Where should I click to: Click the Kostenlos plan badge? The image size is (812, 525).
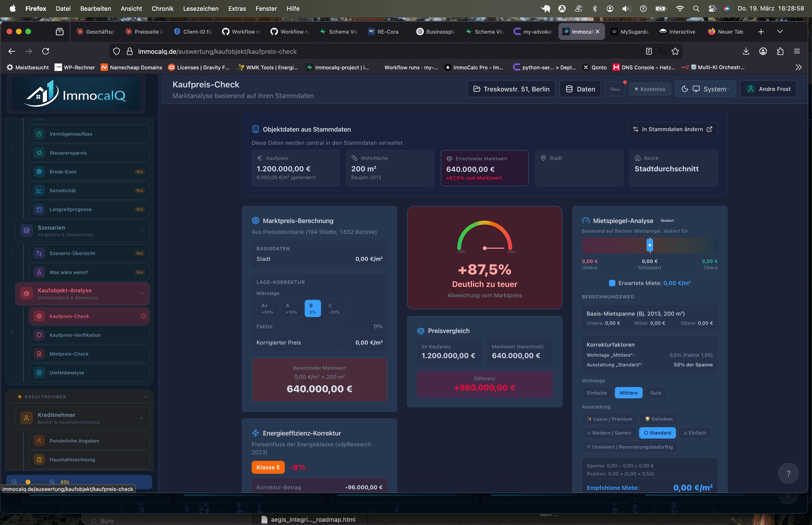click(x=650, y=89)
